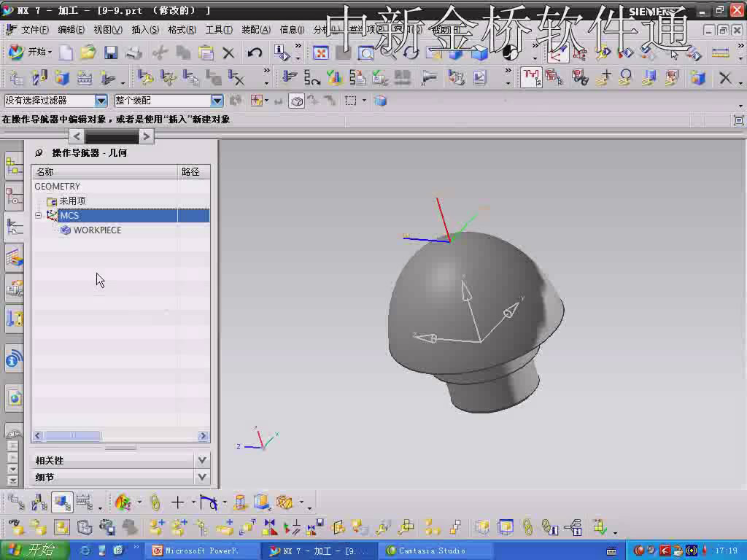This screenshot has height=560, width=747.
Task: Click the Generate Tool Path icon
Action: point(289,77)
